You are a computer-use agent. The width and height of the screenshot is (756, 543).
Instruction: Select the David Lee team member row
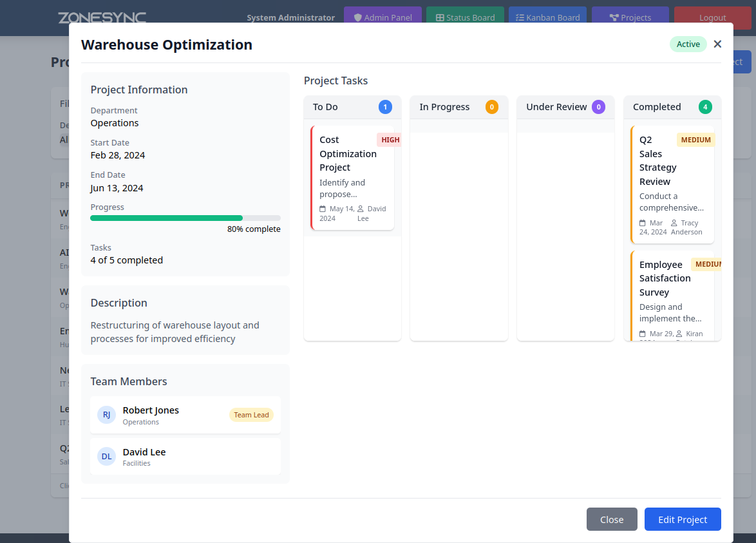pos(185,457)
